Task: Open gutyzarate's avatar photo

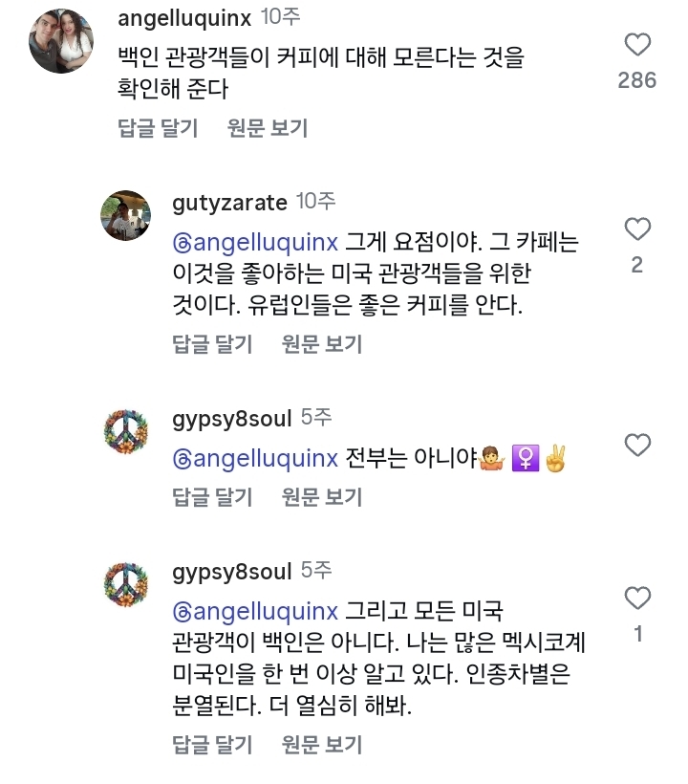Action: 125,215
